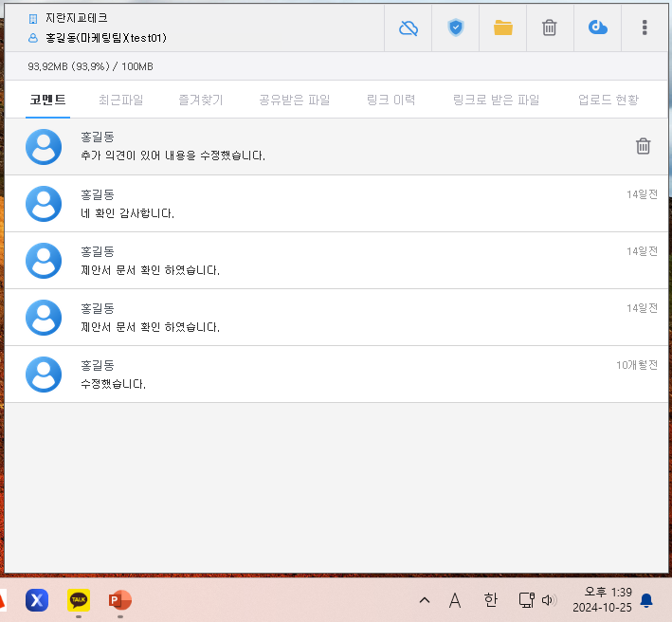
Task: Delete the comment '추가 의견이 있어 내용을 수정했습니다'
Action: click(643, 146)
